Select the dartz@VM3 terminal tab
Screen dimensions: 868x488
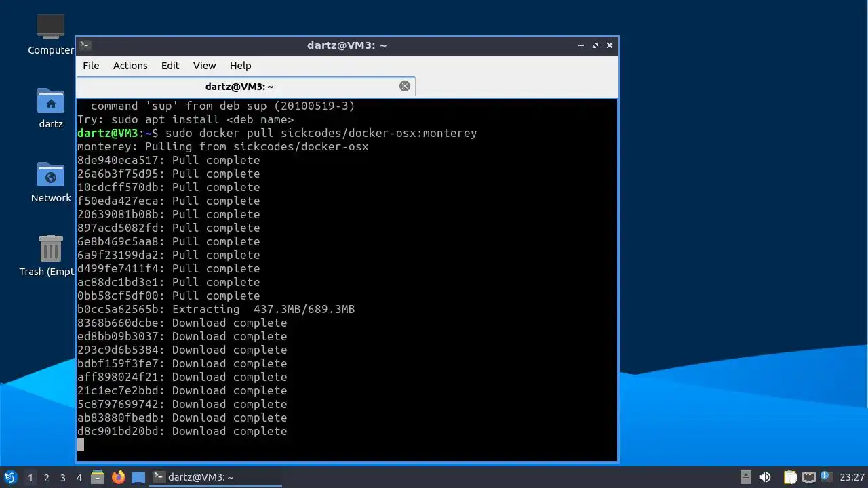point(239,86)
